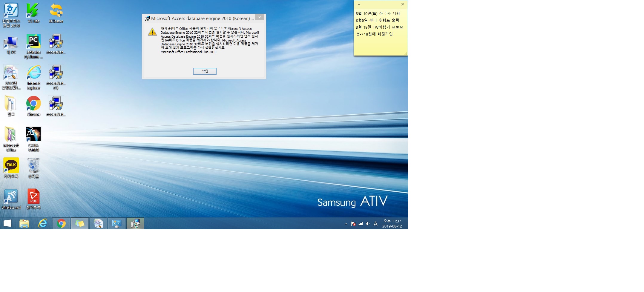Click the Windows Start button
The height and width of the screenshot is (292, 644).
(x=7, y=223)
